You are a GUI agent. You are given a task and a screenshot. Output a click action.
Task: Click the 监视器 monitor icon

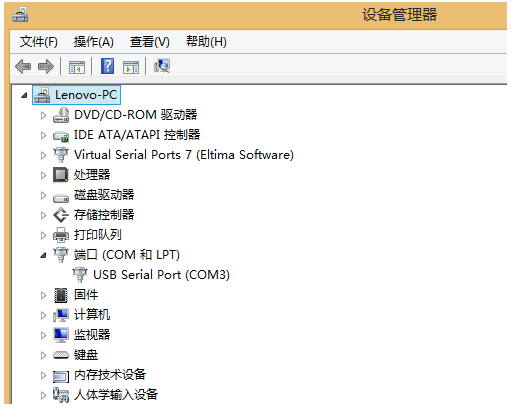61,335
